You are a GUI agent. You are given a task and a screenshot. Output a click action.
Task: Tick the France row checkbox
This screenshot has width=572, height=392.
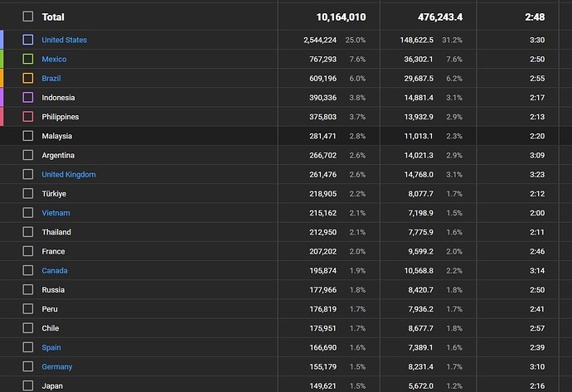pyautogui.click(x=28, y=251)
